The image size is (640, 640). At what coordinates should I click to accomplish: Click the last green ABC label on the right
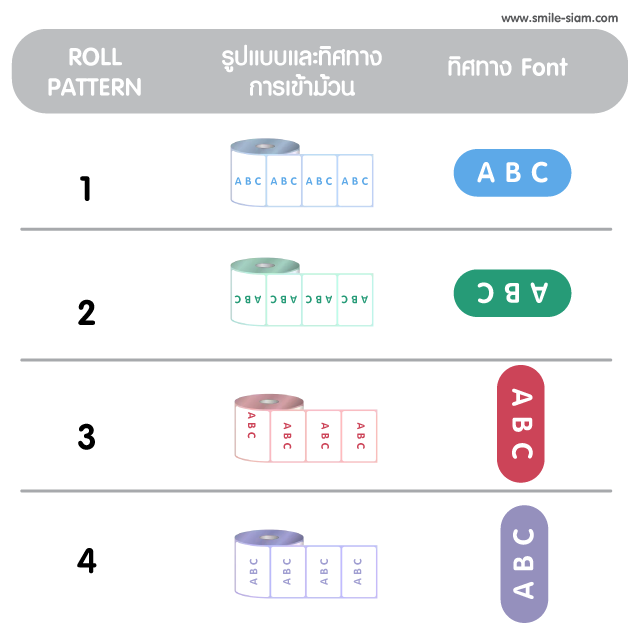[x=355, y=299]
